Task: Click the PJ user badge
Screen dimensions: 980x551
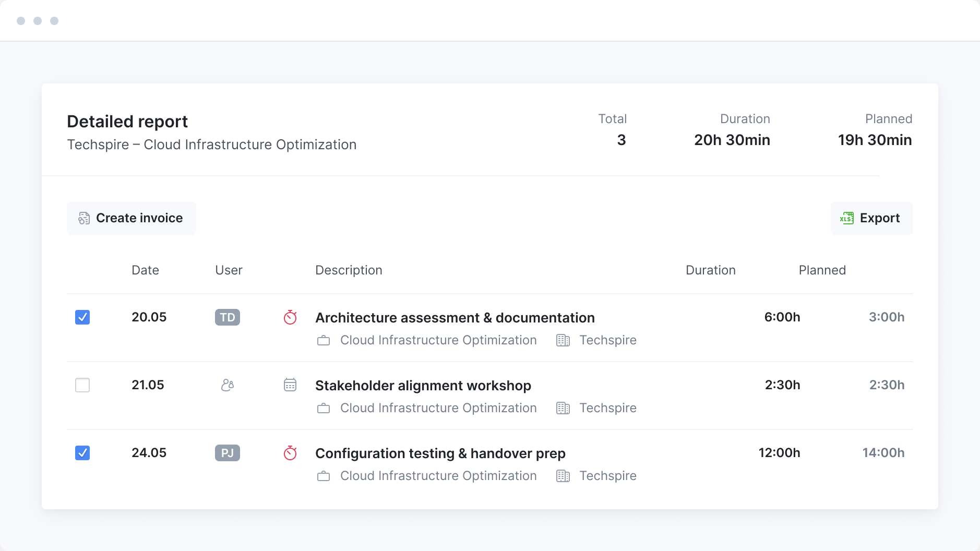Action: pyautogui.click(x=228, y=453)
